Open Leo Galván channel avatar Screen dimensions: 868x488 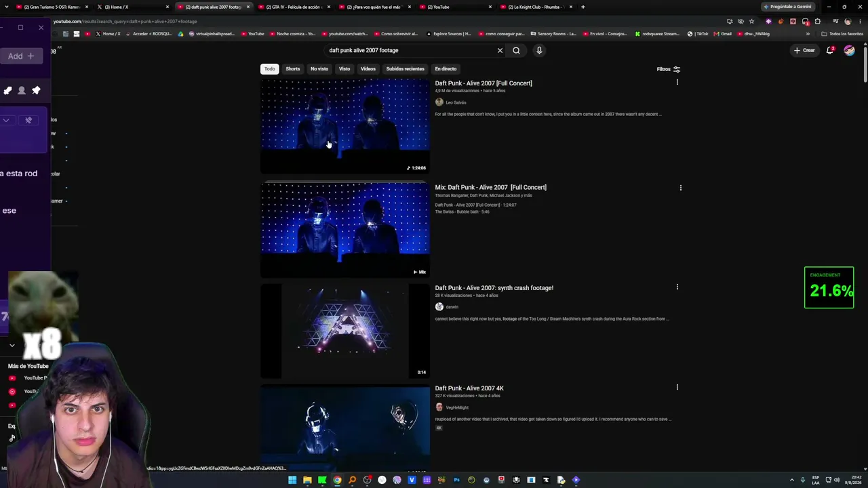tap(439, 102)
